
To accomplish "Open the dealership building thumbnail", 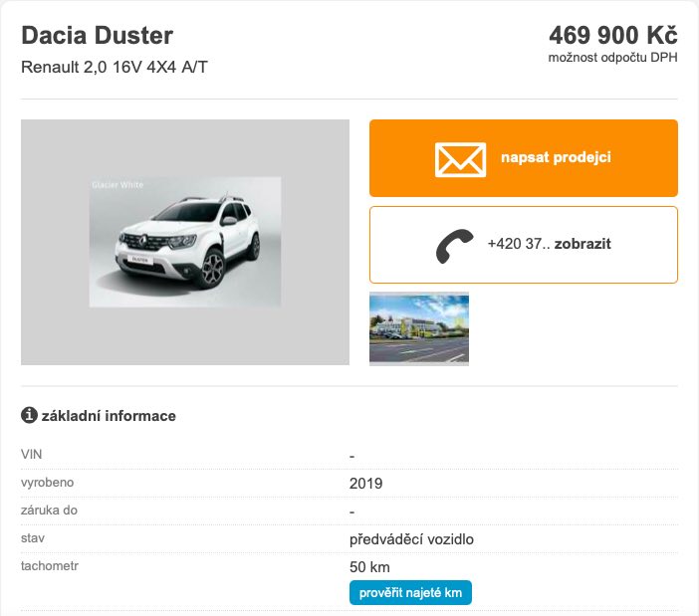I will [419, 328].
